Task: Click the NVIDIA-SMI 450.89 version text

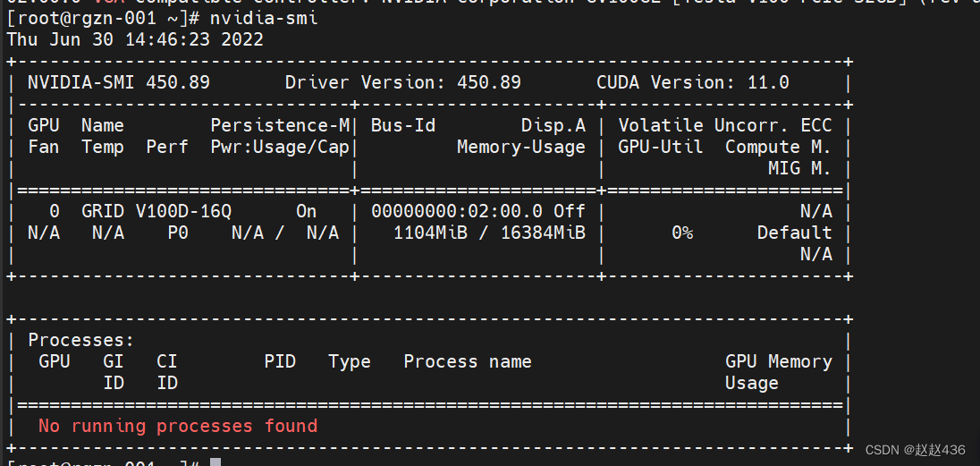Action: (119, 82)
